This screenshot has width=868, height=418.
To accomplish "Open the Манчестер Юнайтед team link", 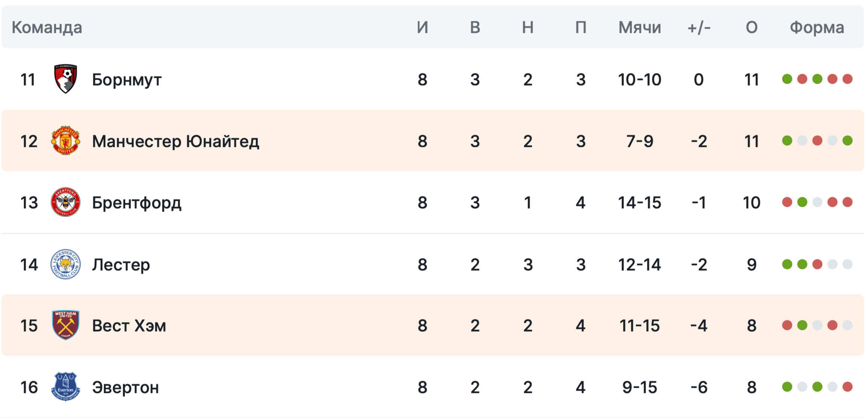I will [x=175, y=141].
